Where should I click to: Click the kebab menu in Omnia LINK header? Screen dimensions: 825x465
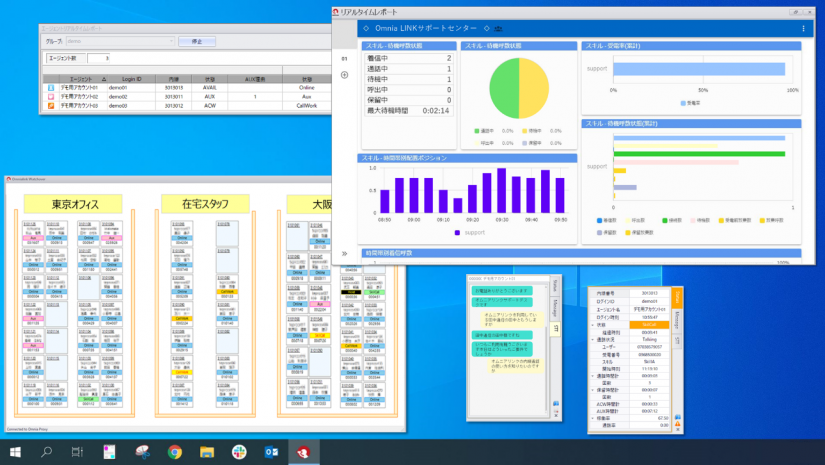point(804,29)
